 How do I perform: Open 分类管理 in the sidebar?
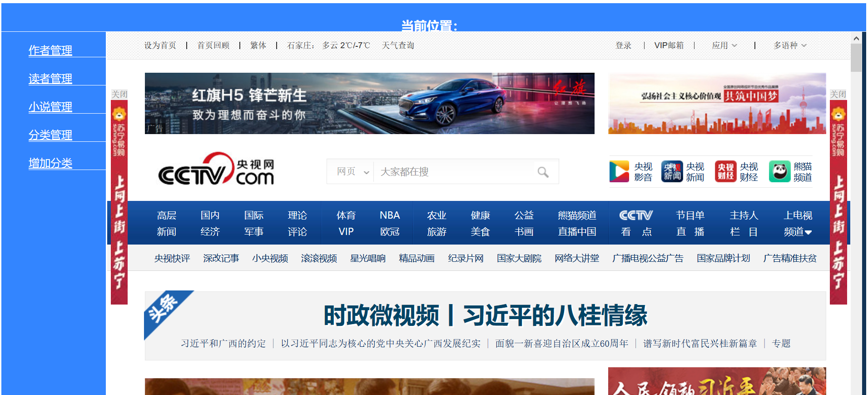click(50, 135)
